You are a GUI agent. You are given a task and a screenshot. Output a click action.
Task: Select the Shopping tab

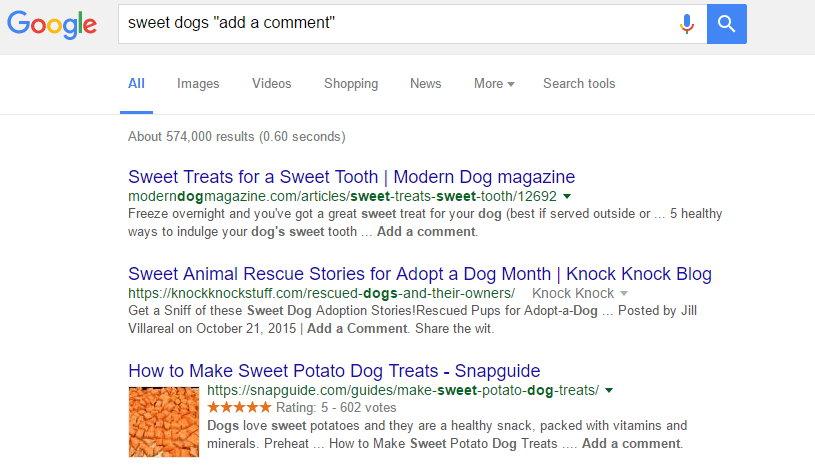351,84
